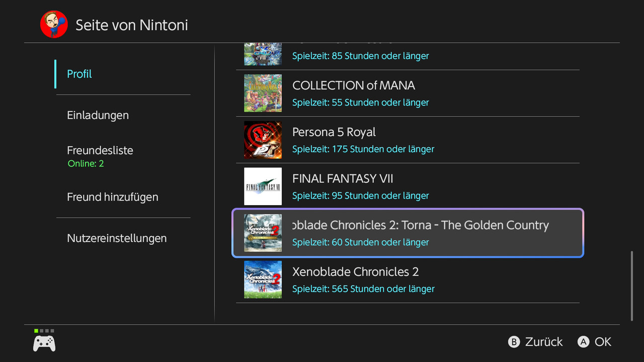The height and width of the screenshot is (362, 644).
Task: Click the B button icon for Zurück
Action: (514, 342)
